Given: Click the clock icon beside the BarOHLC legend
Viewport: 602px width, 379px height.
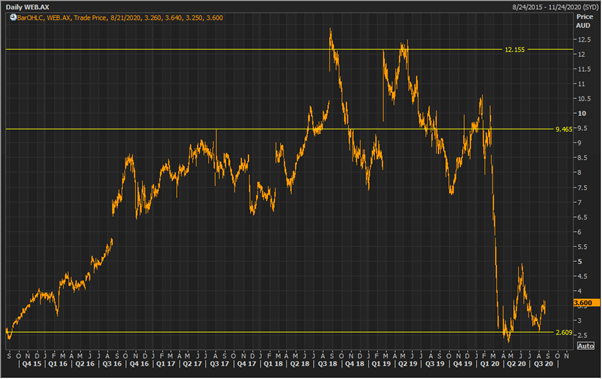Looking at the screenshot, I should [x=13, y=17].
